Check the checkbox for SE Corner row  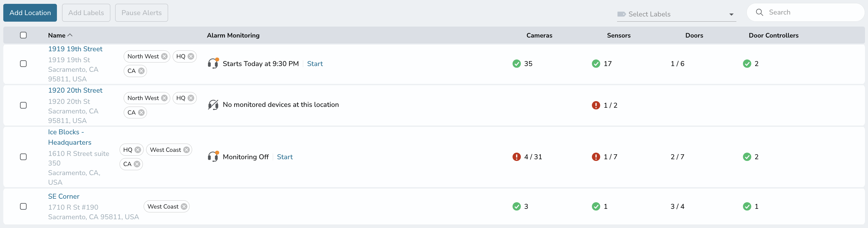point(23,207)
